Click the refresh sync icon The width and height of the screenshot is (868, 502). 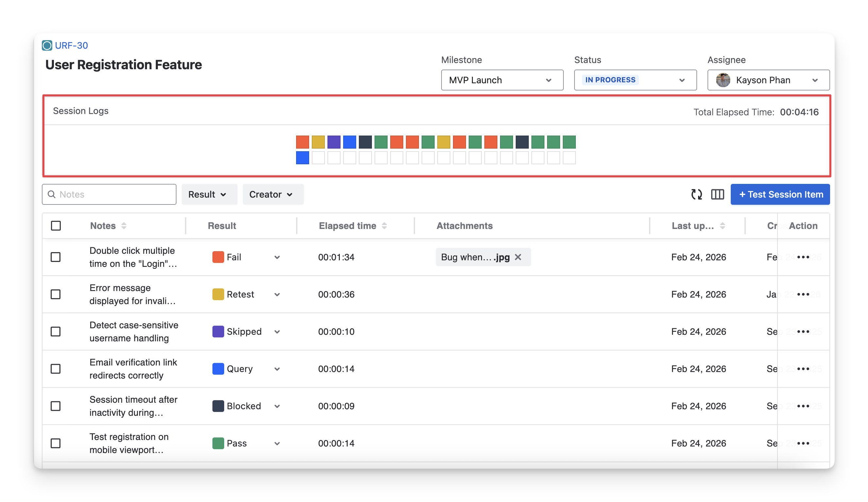696,195
